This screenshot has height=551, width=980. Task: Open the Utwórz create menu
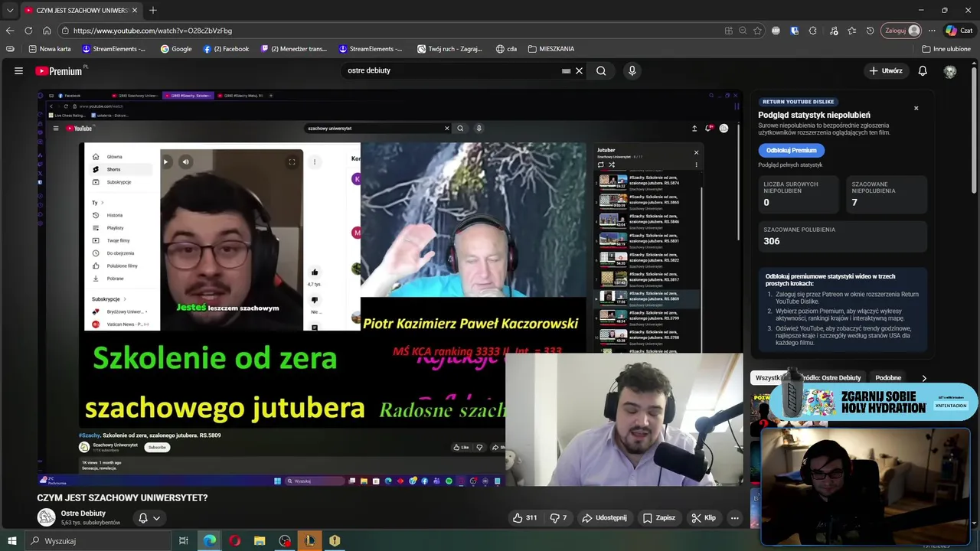886,70
